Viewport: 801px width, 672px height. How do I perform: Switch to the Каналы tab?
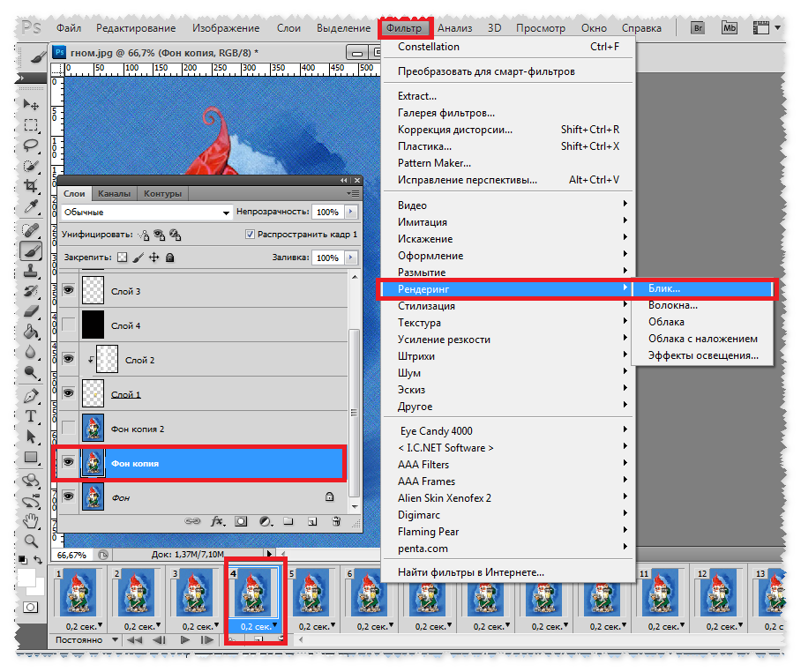pyautogui.click(x=114, y=193)
